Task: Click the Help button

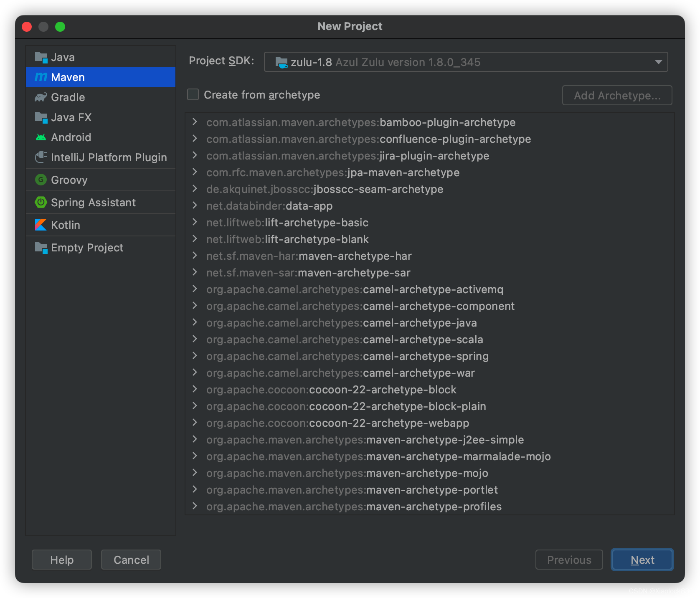Action: 62,560
